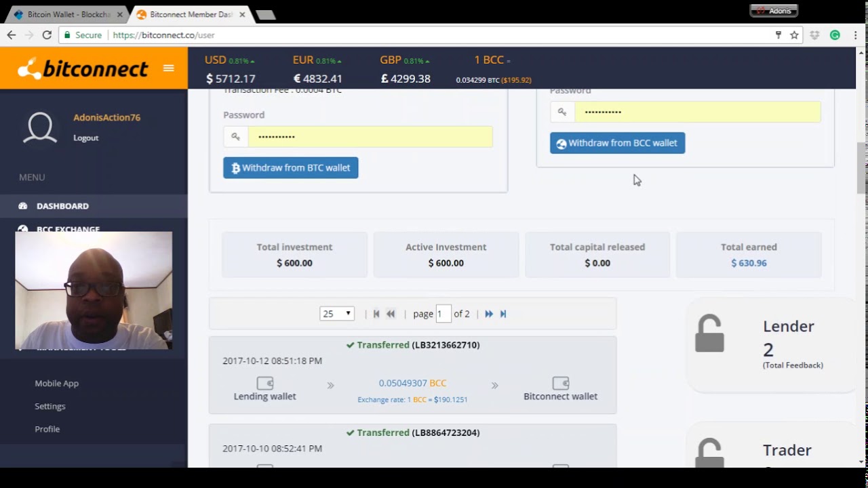Open the Grammarly extension icon

pyautogui.click(x=835, y=35)
